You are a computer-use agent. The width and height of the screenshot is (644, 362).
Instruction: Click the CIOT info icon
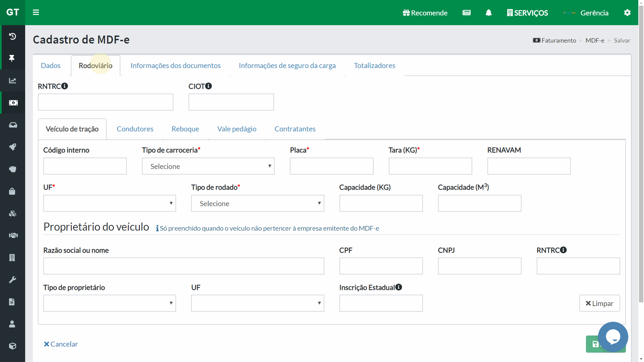(209, 86)
